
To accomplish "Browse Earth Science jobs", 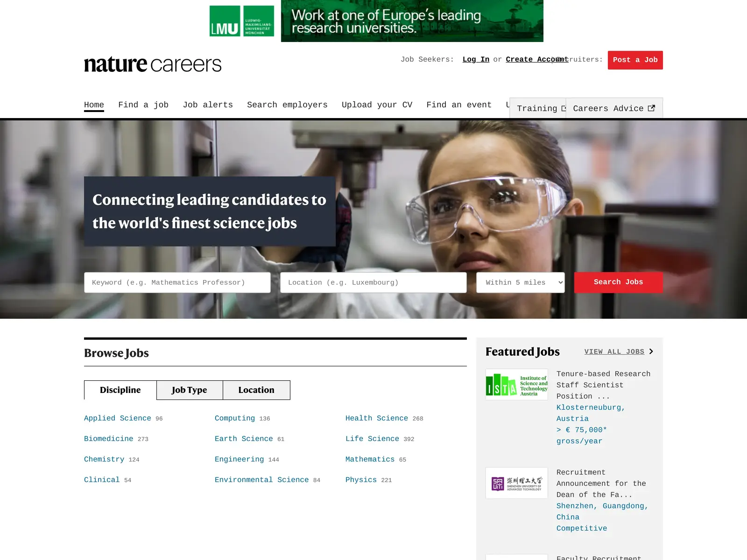I will coord(244,439).
